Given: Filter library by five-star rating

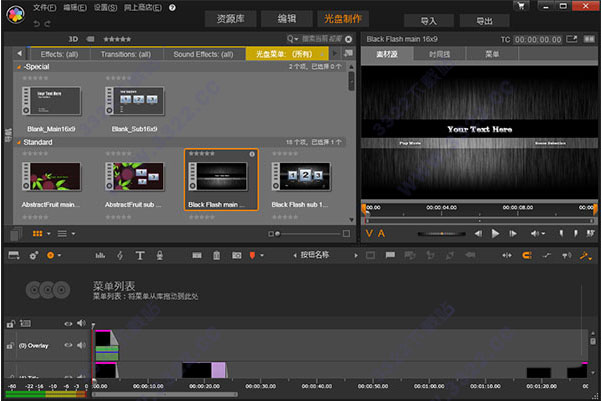Looking at the screenshot, I should [117, 39].
